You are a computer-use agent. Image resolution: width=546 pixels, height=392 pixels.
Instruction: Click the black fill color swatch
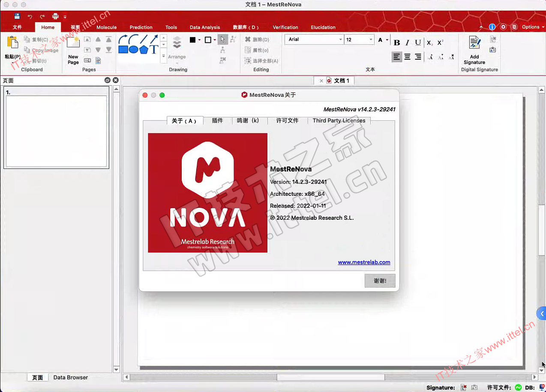tap(193, 40)
